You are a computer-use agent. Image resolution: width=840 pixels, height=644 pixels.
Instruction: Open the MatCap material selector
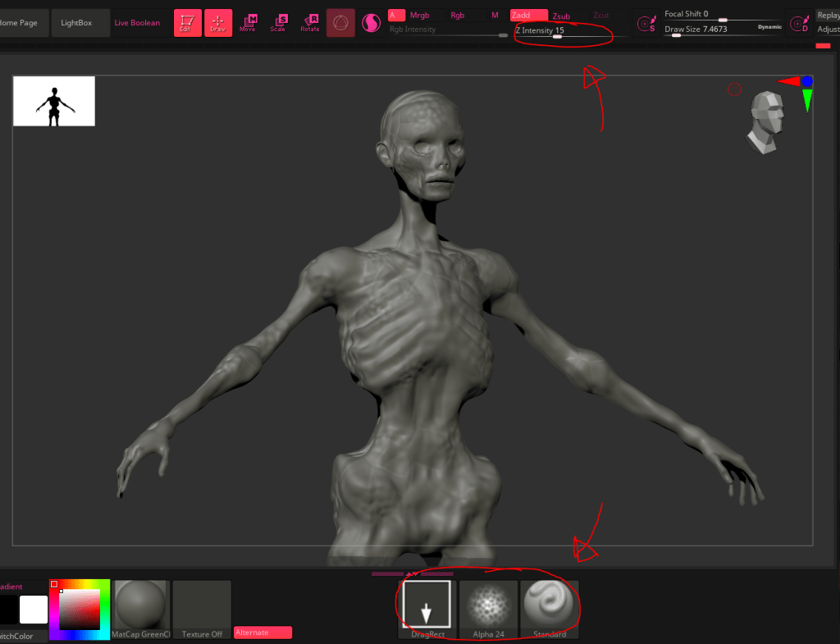click(143, 609)
